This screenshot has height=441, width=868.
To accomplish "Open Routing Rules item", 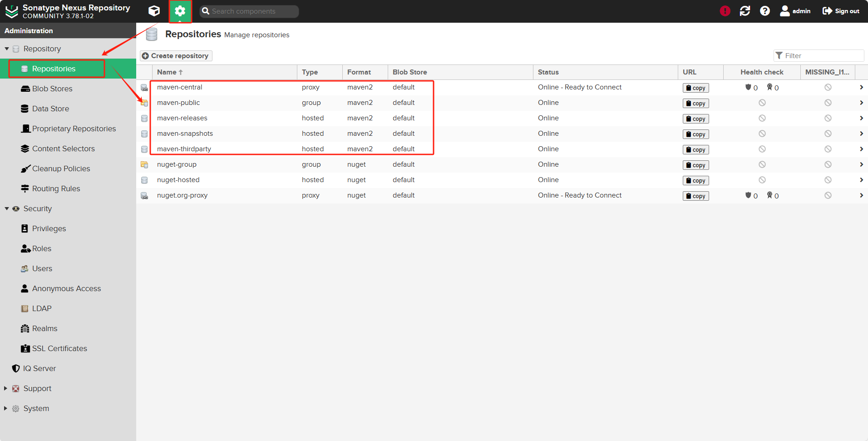I will tap(68, 188).
